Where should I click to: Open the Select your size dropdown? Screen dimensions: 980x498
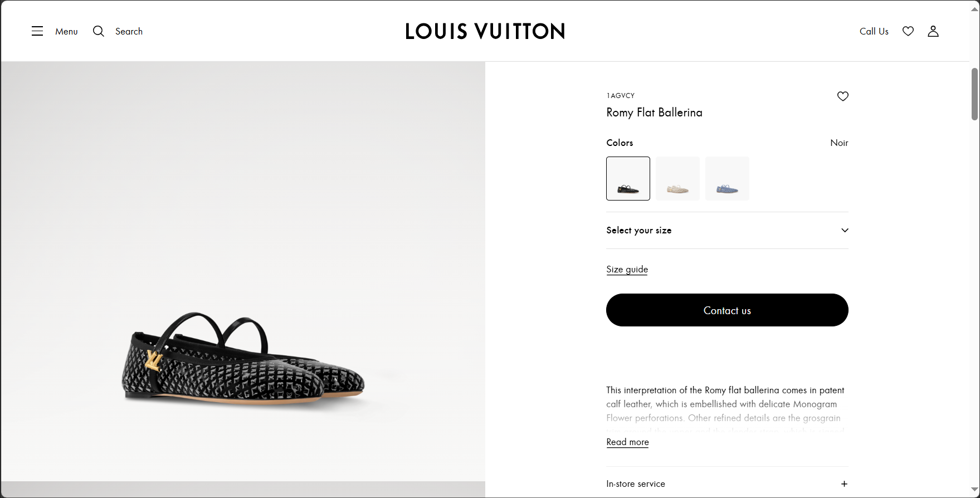click(639, 231)
